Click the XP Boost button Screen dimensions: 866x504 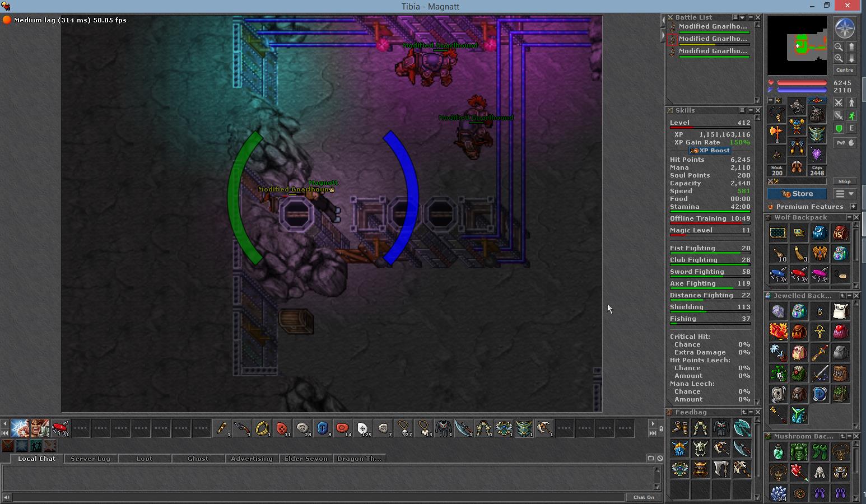(x=710, y=151)
